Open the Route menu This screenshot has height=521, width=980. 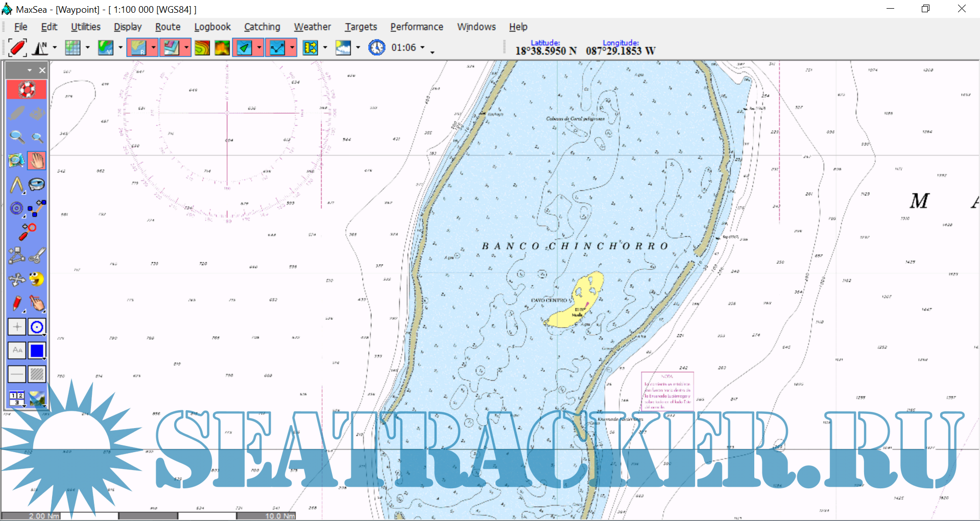[168, 27]
